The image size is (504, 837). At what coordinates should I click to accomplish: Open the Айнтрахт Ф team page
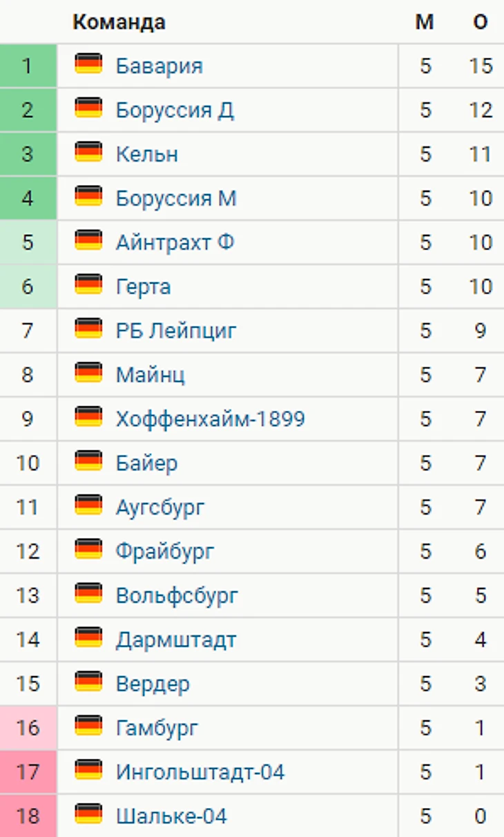click(175, 242)
